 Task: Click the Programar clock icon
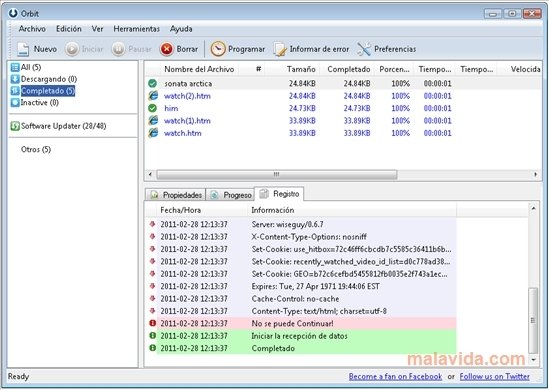point(218,49)
